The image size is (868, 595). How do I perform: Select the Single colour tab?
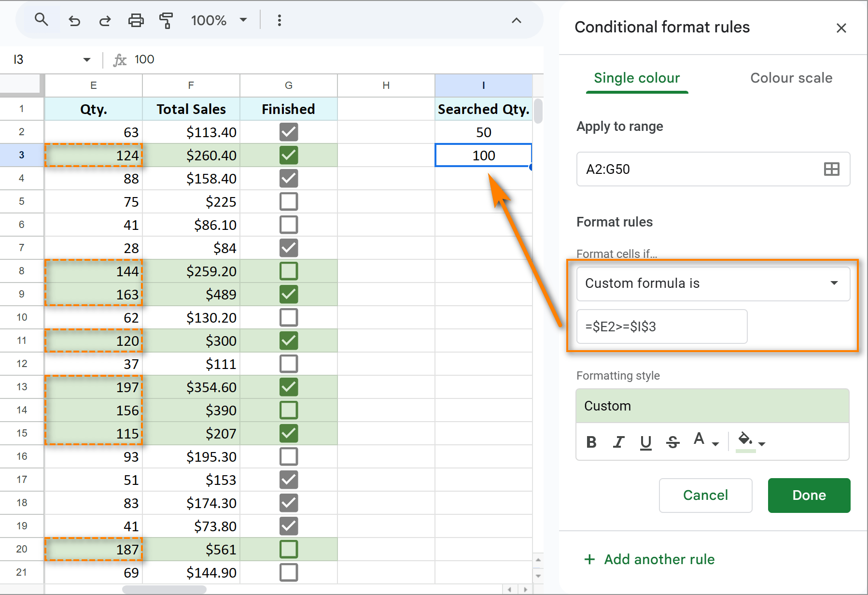636,78
